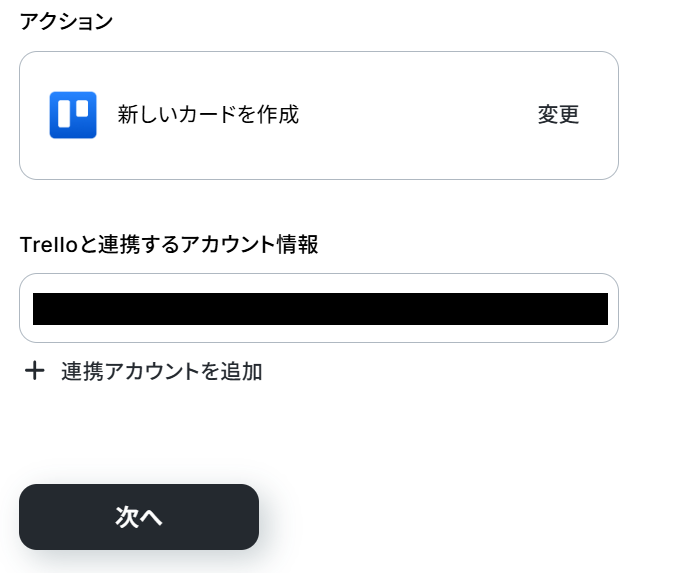Expand the linked account info combo box

click(x=318, y=308)
